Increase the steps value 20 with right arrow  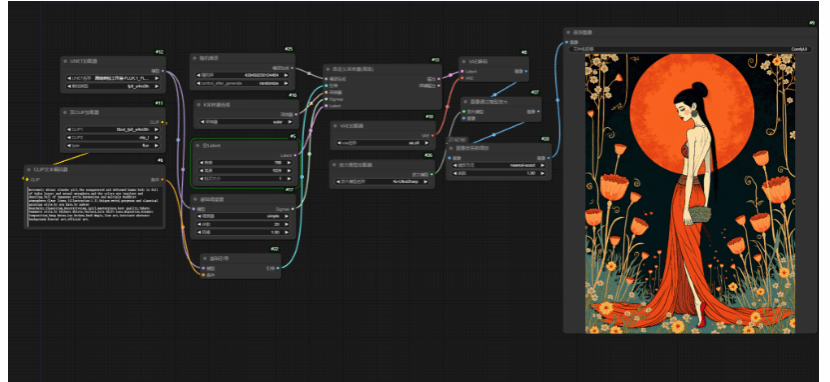click(x=287, y=224)
